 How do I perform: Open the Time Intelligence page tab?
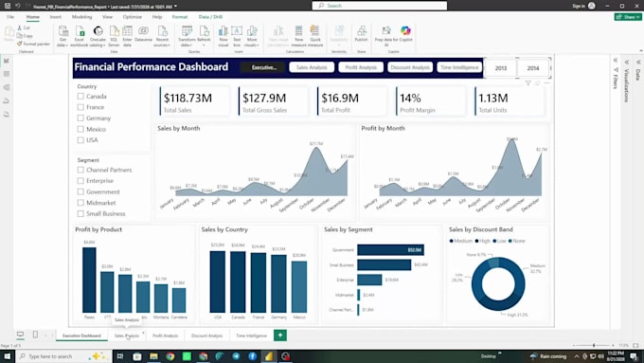click(x=251, y=336)
